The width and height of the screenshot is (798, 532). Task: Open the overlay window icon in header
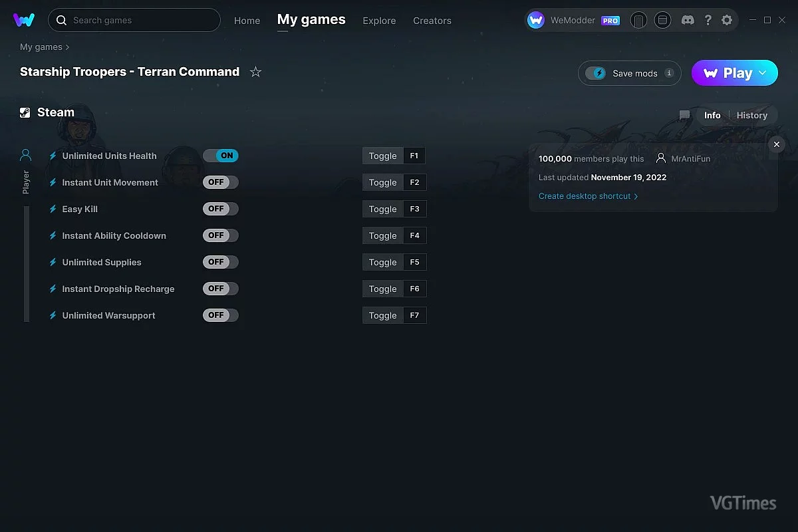click(662, 21)
